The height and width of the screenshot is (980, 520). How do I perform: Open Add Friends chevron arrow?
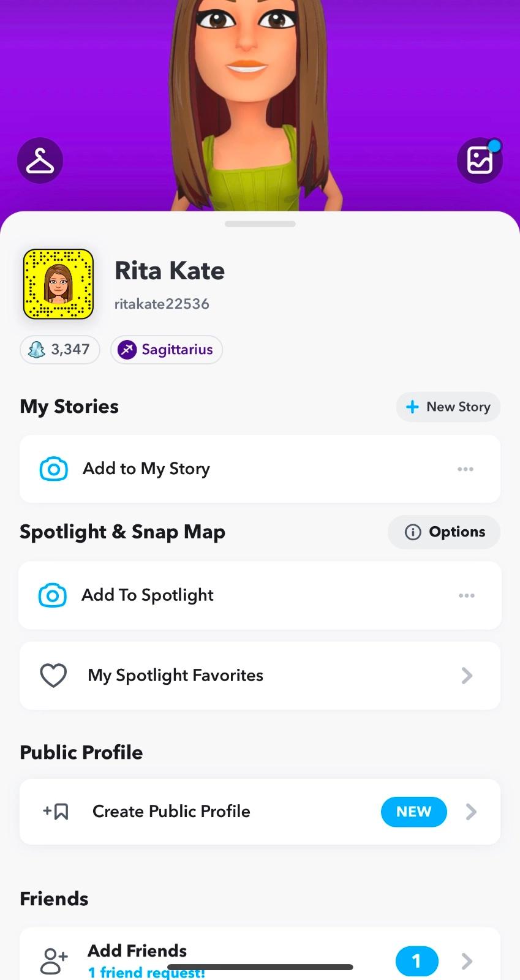coord(467,960)
